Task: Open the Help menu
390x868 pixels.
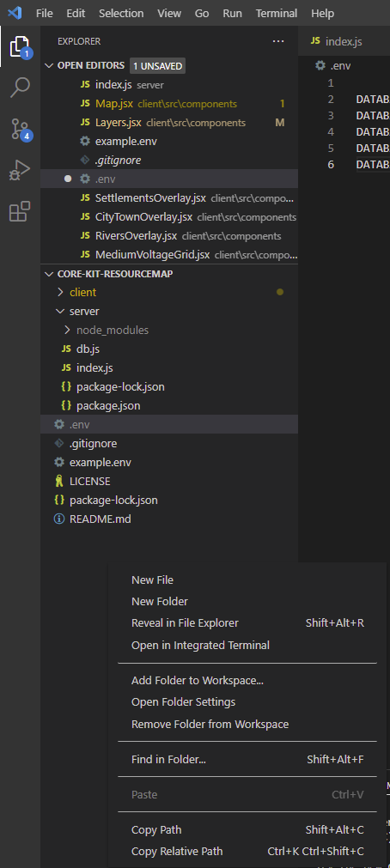Action: point(322,13)
